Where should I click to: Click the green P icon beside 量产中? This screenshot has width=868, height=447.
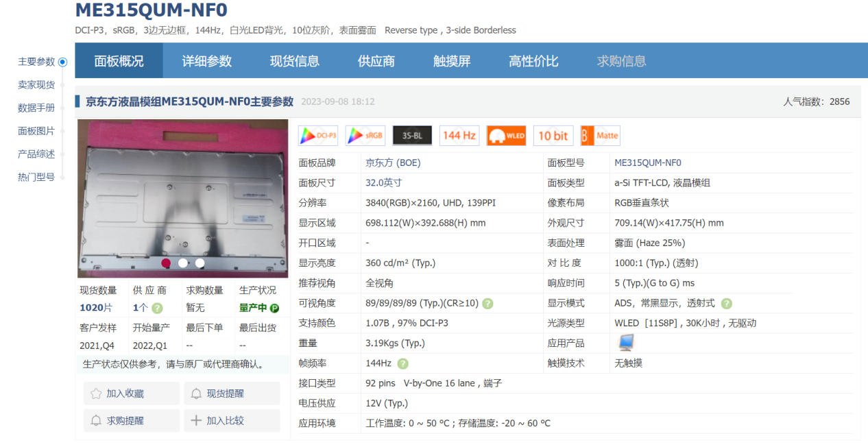coord(274,309)
